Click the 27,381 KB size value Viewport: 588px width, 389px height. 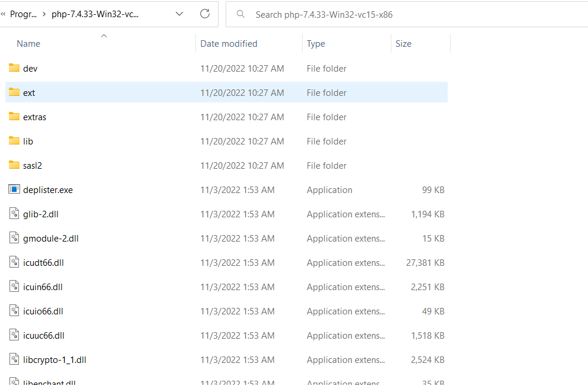tap(425, 262)
